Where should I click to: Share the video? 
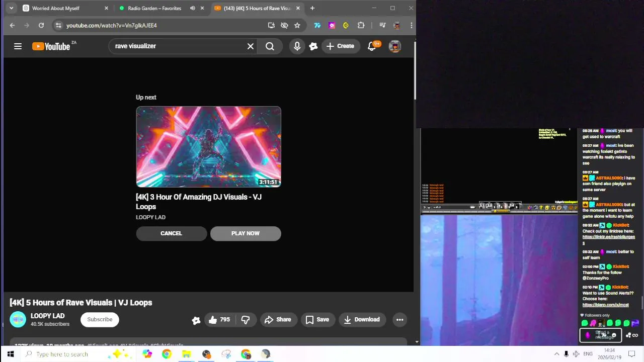[278, 319]
